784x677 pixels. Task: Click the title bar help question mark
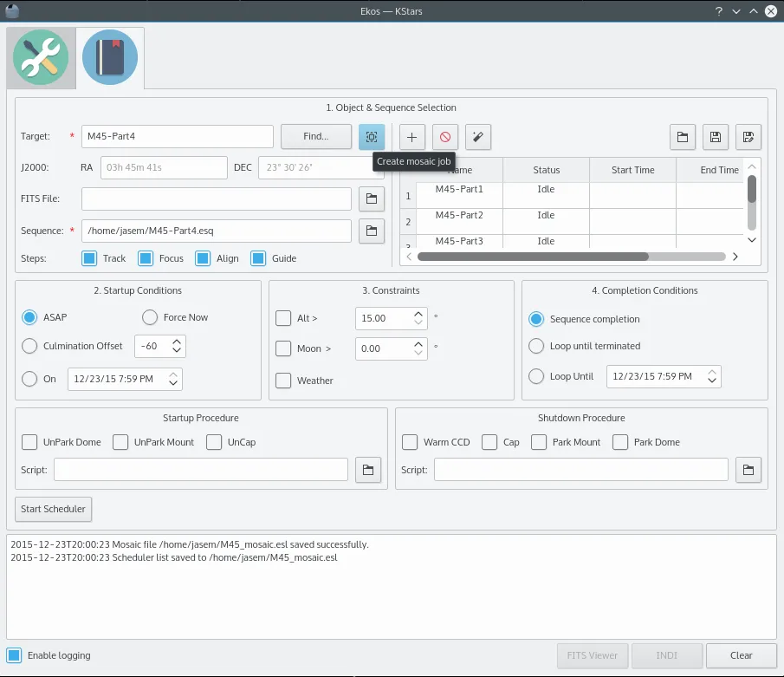click(x=718, y=11)
